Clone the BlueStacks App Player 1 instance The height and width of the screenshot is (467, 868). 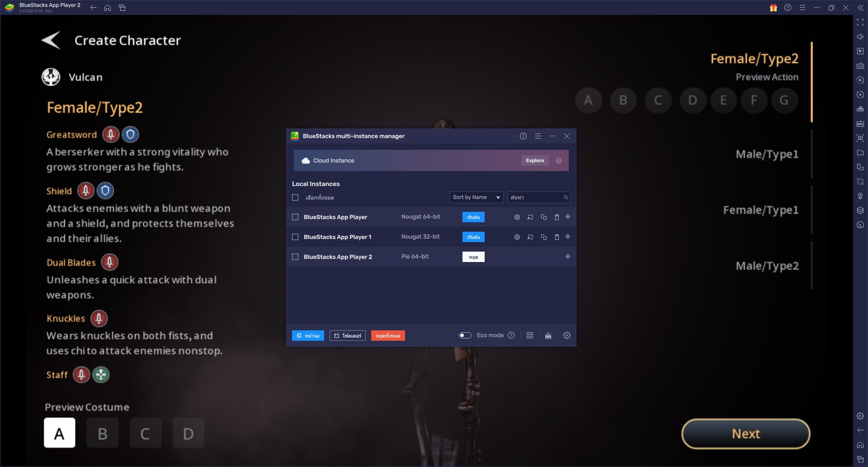(x=544, y=237)
